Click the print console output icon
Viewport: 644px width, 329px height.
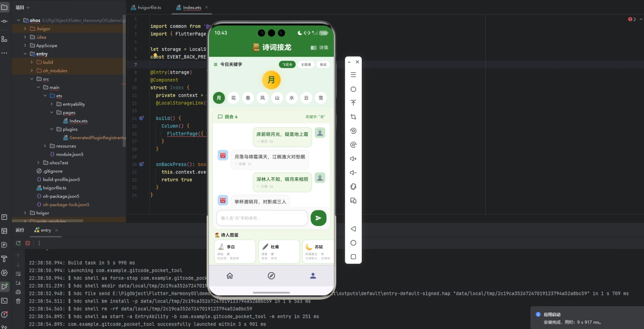pos(18,292)
